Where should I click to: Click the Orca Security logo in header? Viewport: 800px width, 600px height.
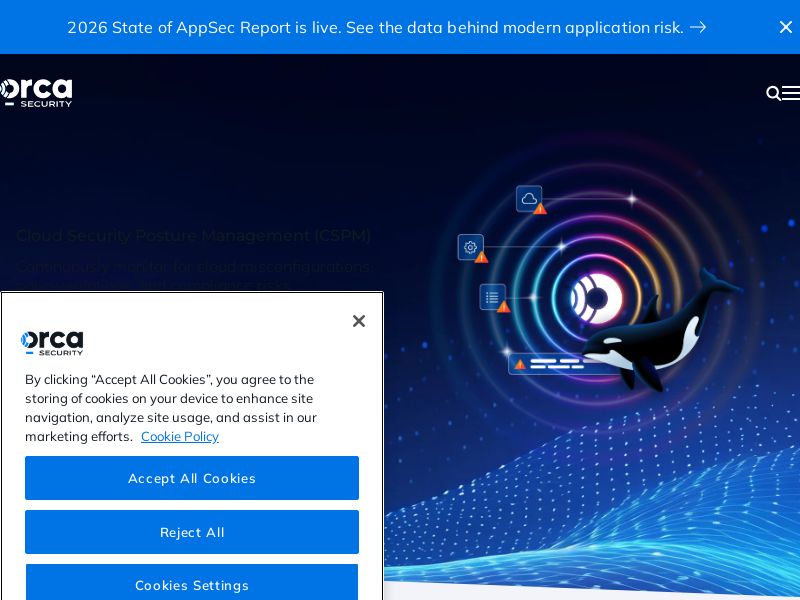(x=36, y=92)
